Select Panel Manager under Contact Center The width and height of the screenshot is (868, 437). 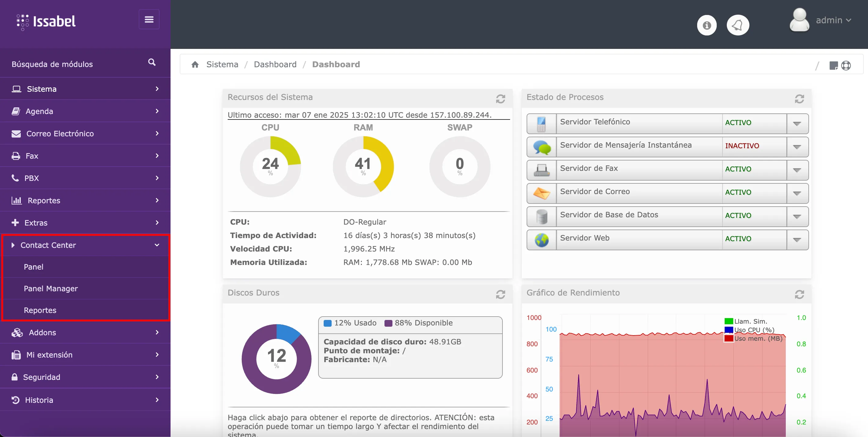point(50,288)
